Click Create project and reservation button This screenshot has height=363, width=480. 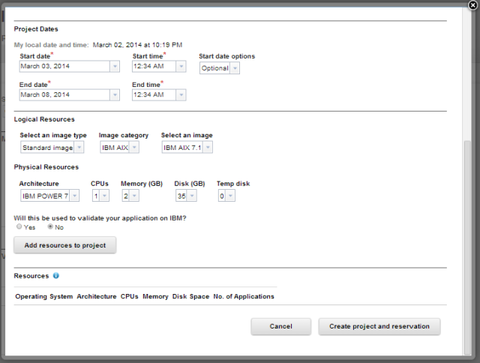[x=379, y=326]
